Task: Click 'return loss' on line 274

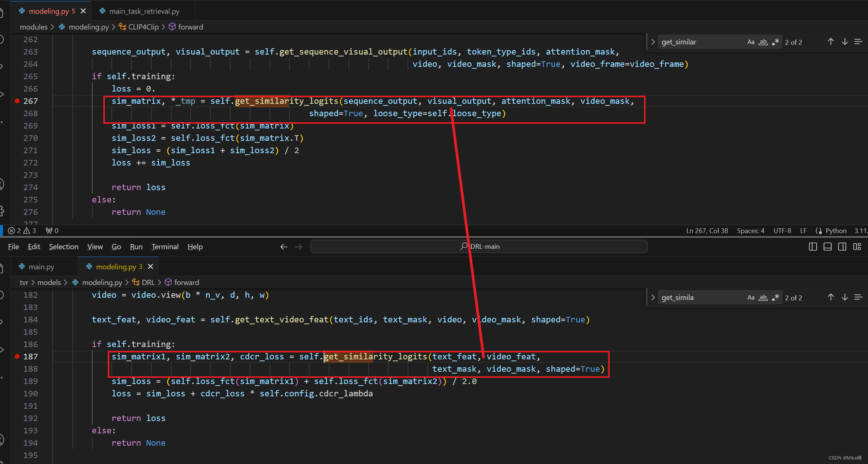Action: pyautogui.click(x=138, y=187)
